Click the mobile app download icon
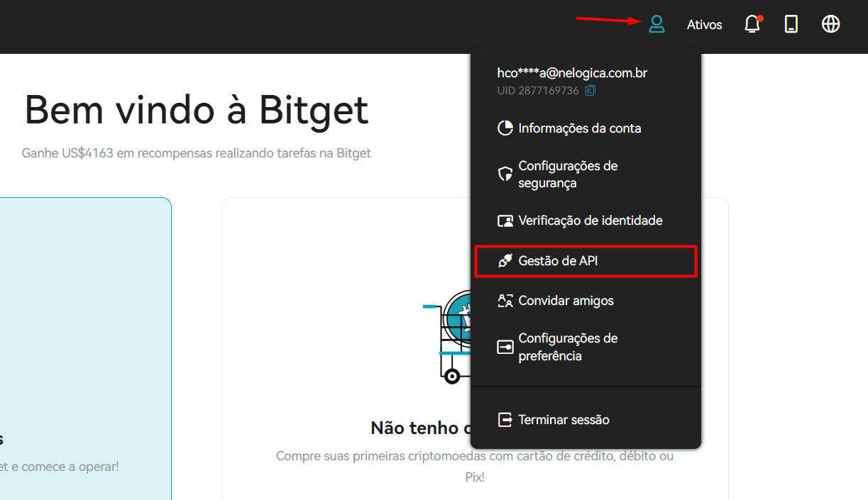This screenshot has height=500, width=868. coord(791,24)
